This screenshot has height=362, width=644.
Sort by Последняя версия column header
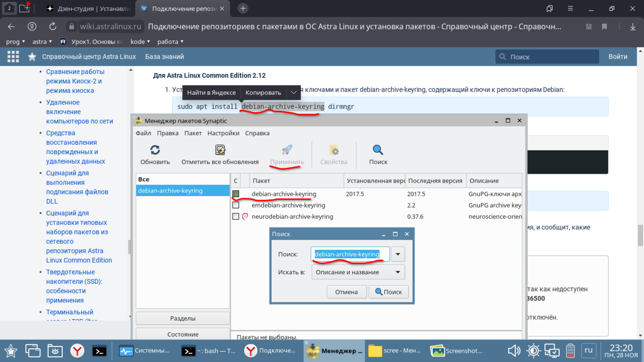[436, 181]
